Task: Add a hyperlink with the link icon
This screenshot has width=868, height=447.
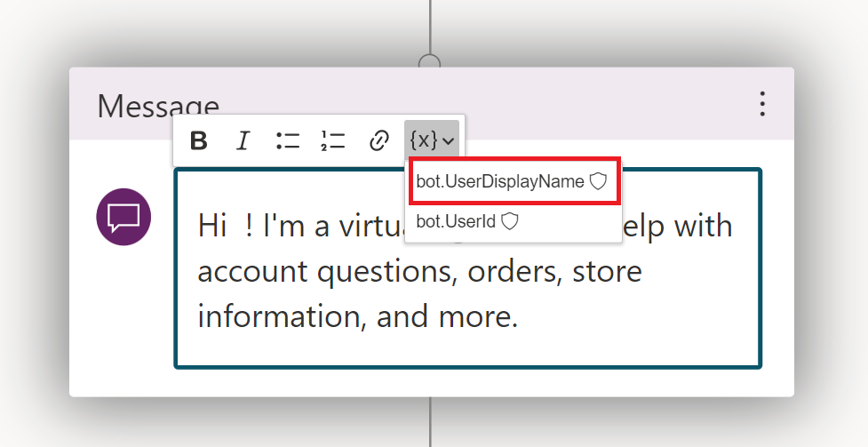Action: tap(379, 140)
